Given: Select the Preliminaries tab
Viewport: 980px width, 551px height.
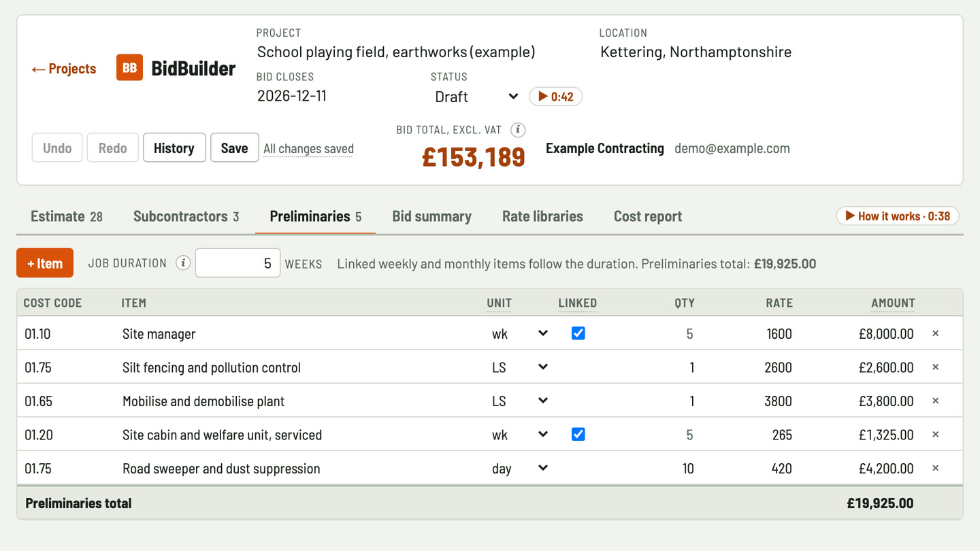Looking at the screenshot, I should point(315,216).
